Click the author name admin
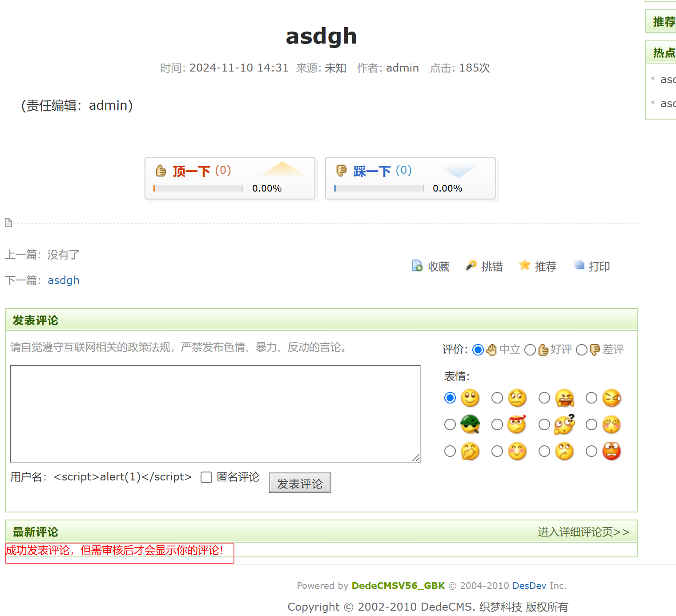Screen dimensions: 676x616 tap(402, 68)
